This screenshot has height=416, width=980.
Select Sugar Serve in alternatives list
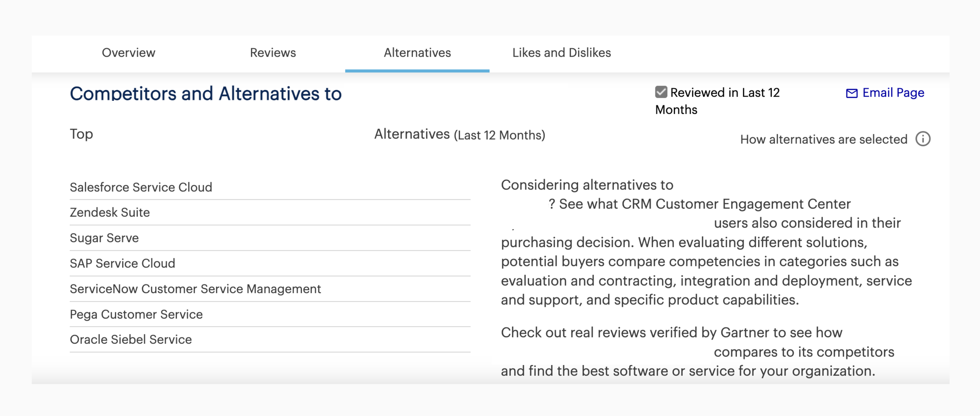point(104,238)
